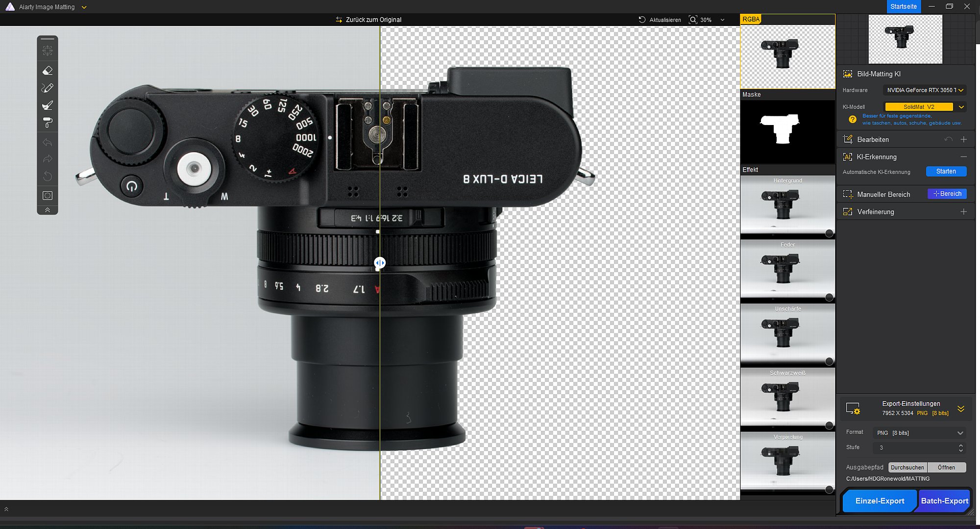Click the undo arrow in floating toolbar
980x529 pixels.
tap(48, 142)
